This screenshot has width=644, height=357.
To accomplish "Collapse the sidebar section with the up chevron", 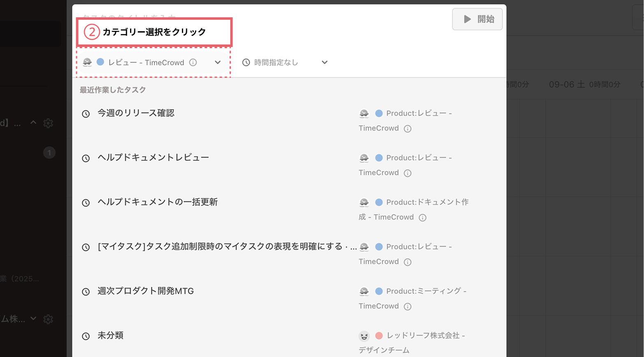I will tap(33, 123).
